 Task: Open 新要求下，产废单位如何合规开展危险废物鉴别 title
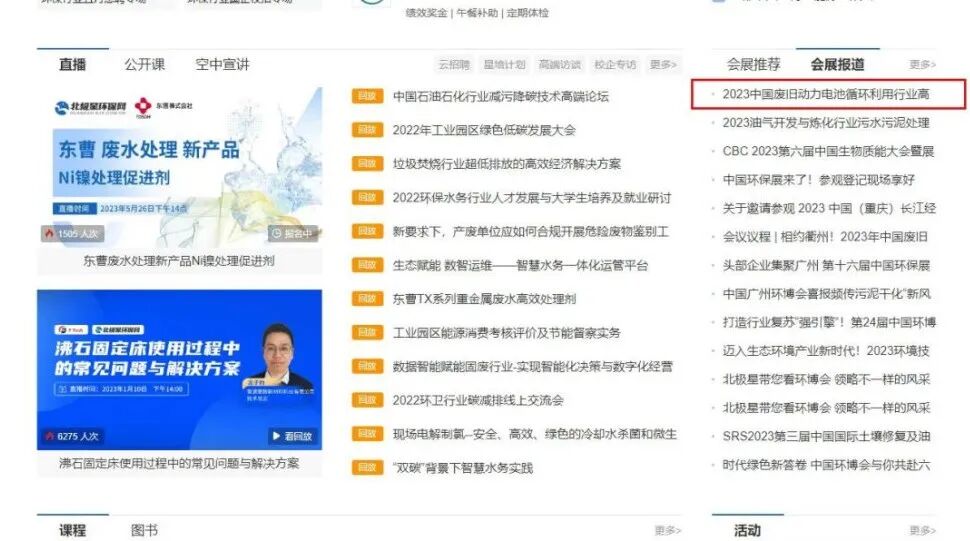click(530, 231)
